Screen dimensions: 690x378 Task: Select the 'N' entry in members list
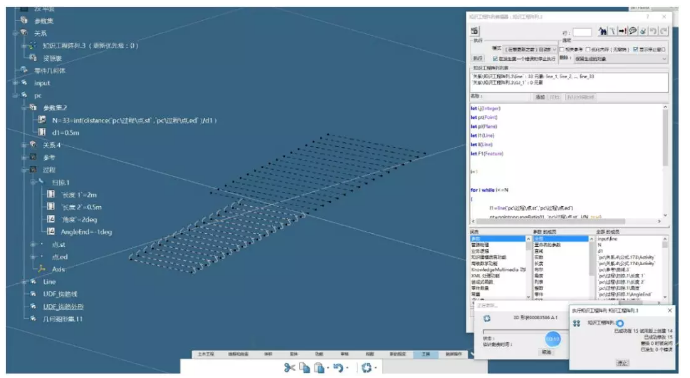pyautogui.click(x=600, y=245)
